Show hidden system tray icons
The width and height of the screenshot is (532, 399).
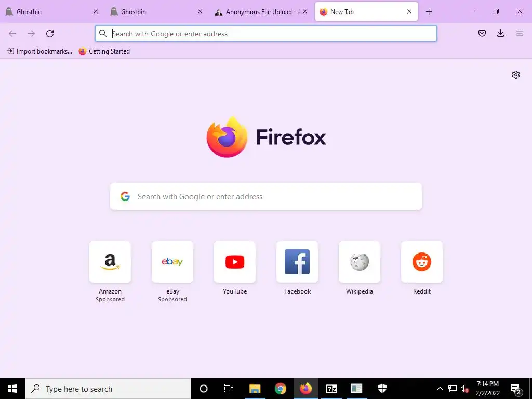(x=440, y=389)
